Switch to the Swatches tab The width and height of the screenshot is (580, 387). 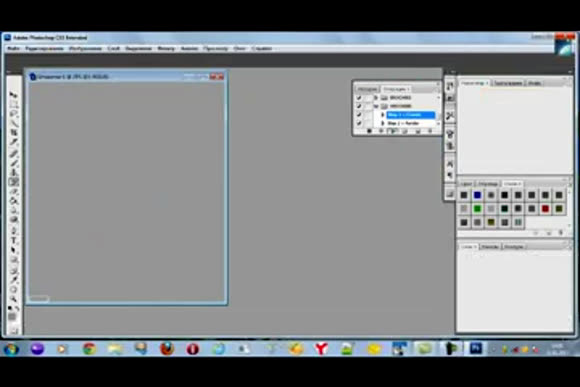(x=488, y=184)
